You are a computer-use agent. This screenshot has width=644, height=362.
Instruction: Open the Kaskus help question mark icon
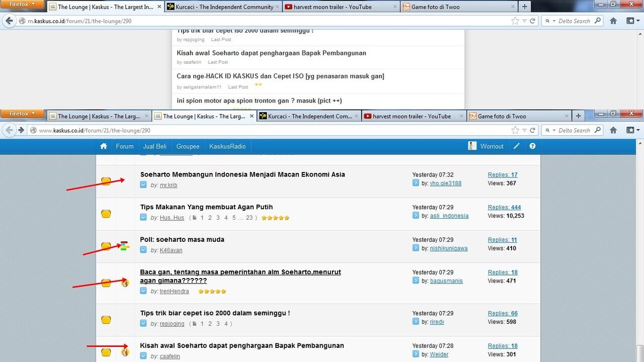pyautogui.click(x=532, y=146)
